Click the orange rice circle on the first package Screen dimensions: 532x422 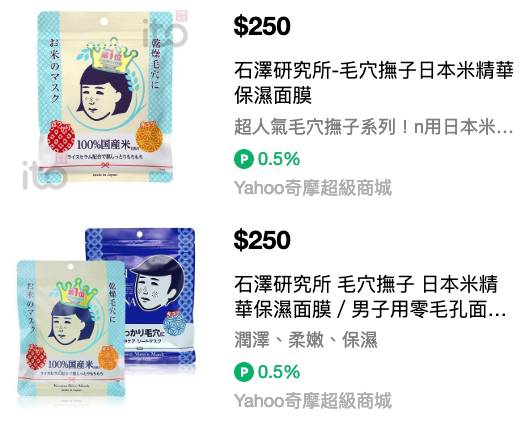coord(148,136)
